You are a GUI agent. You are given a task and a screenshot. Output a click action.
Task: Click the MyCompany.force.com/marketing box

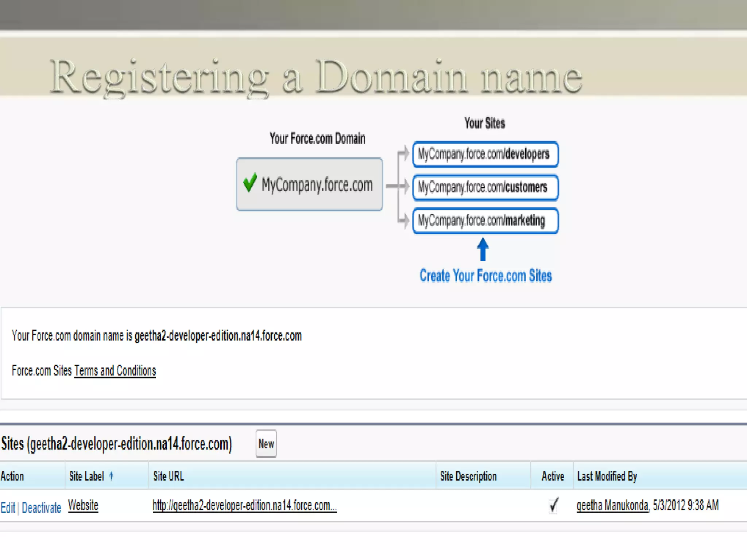[485, 221]
